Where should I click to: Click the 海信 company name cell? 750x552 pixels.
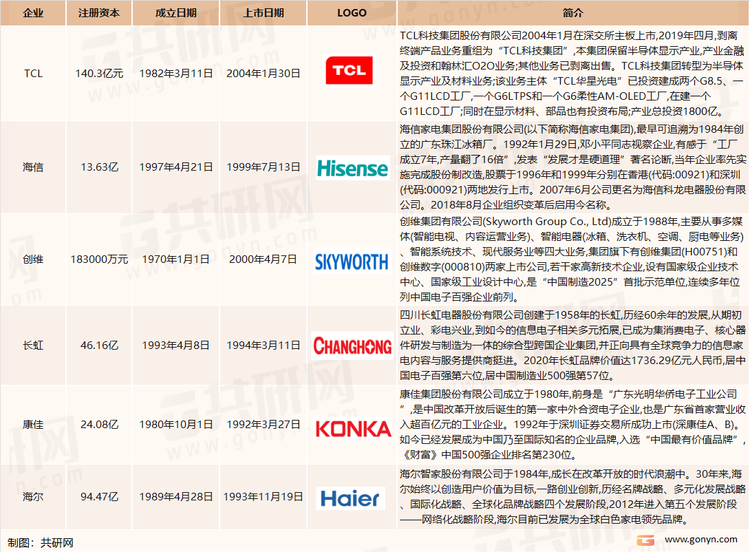(x=33, y=167)
